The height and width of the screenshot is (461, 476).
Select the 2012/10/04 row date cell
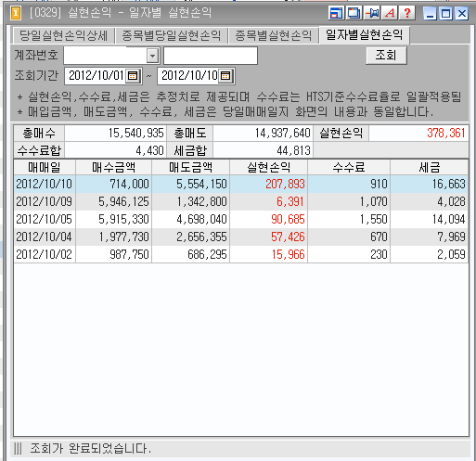tap(45, 237)
